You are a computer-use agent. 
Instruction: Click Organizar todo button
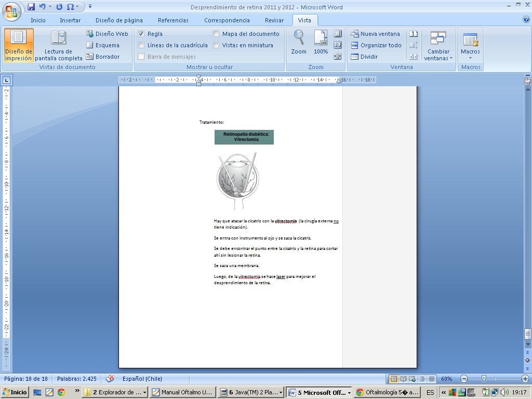click(x=376, y=45)
